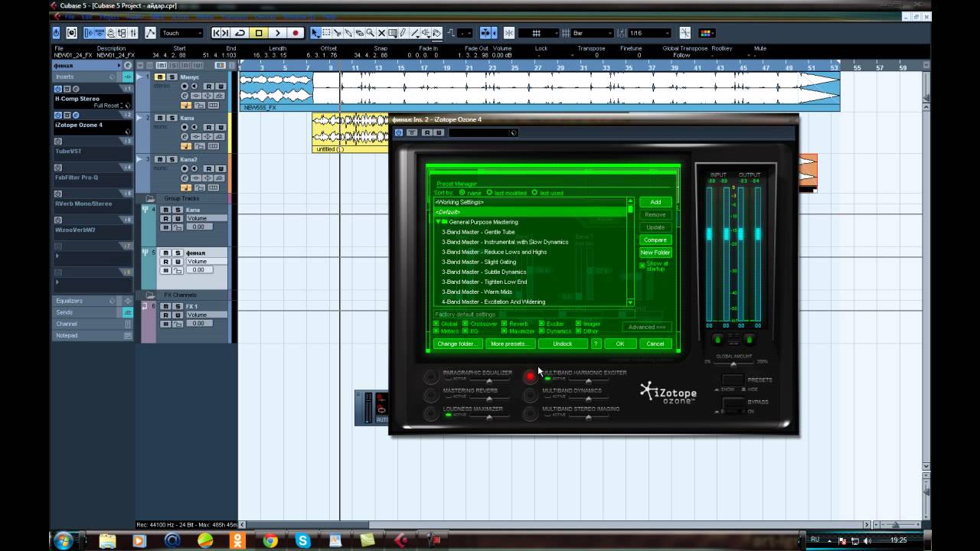This screenshot has width=980, height=551.
Task: Click the red Record button in the toolbar
Action: 296,33
